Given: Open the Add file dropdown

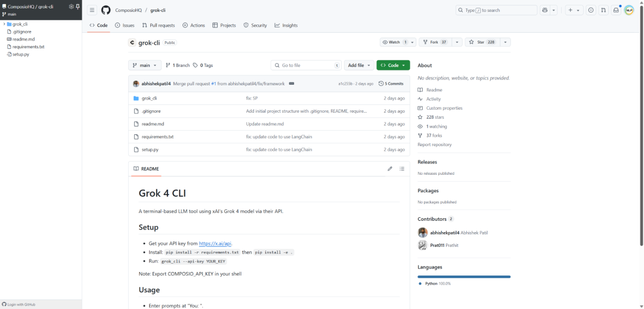Looking at the screenshot, I should [x=359, y=66].
